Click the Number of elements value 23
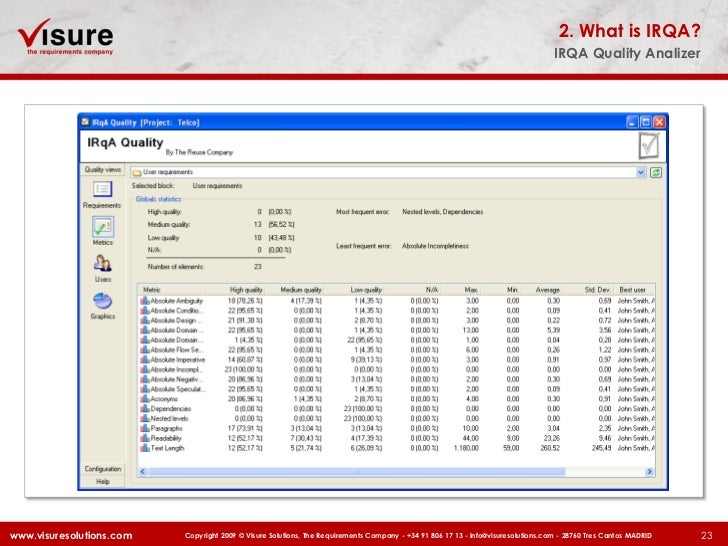The height and width of the screenshot is (546, 728). click(258, 267)
